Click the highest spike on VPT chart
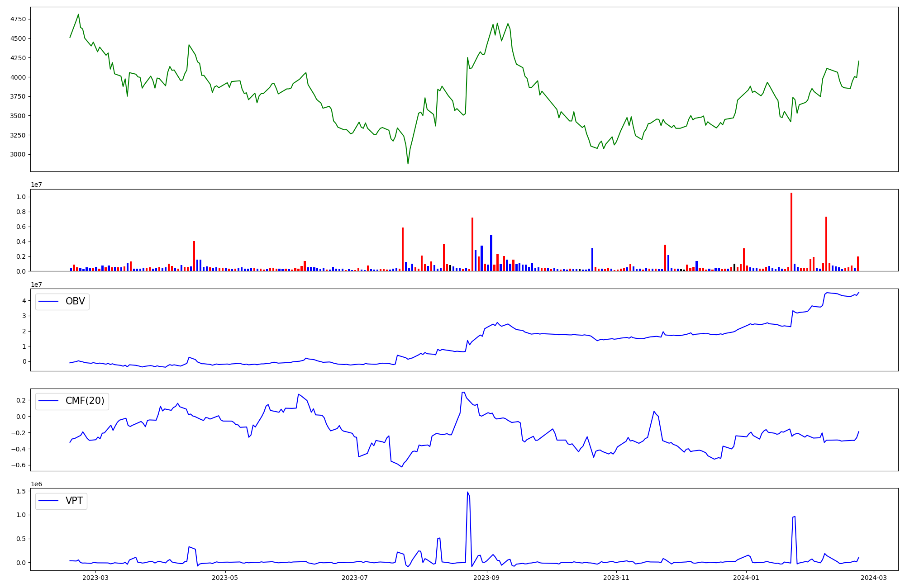 pos(467,493)
